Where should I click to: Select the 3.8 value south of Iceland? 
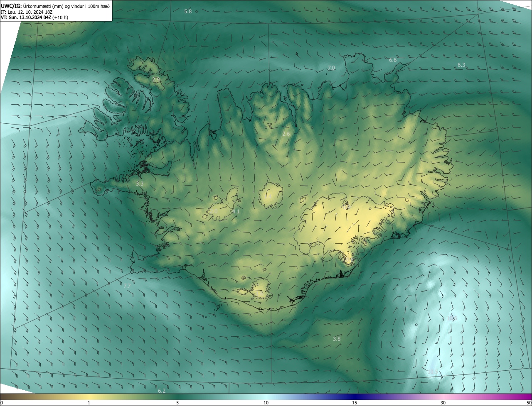click(x=337, y=339)
